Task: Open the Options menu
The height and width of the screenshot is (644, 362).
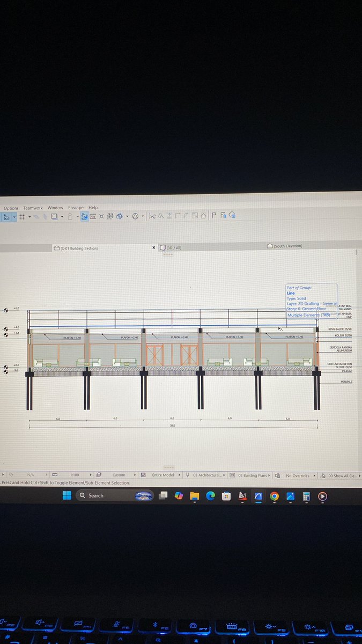Action: pos(11,208)
